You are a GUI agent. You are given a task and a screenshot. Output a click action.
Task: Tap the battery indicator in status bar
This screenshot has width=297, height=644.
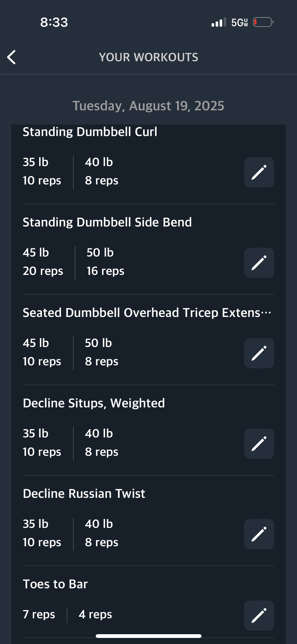pyautogui.click(x=263, y=22)
